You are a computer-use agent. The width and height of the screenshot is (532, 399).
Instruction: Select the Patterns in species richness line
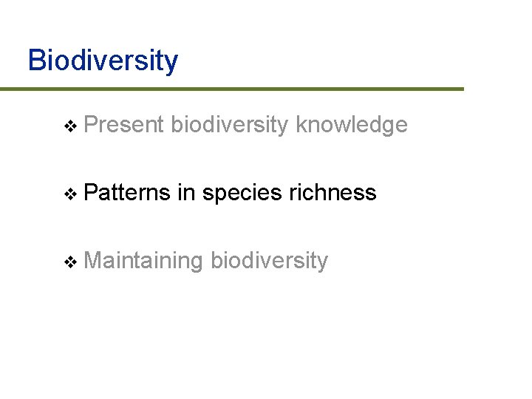pos(230,193)
